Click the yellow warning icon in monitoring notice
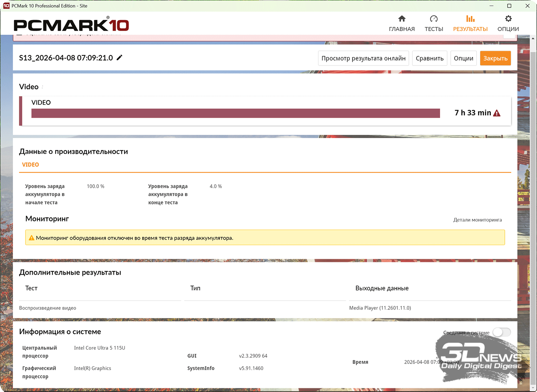Image resolution: width=537 pixels, height=392 pixels. coord(32,238)
